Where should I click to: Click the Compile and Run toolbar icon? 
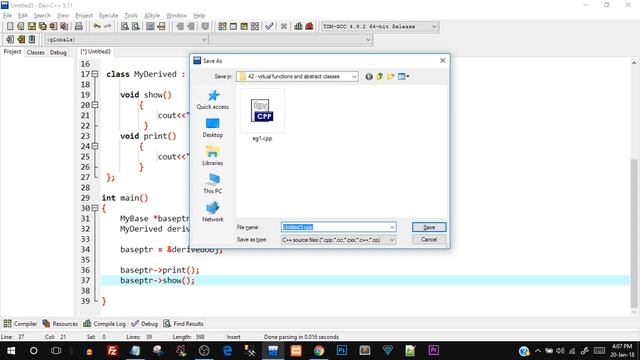point(244,27)
